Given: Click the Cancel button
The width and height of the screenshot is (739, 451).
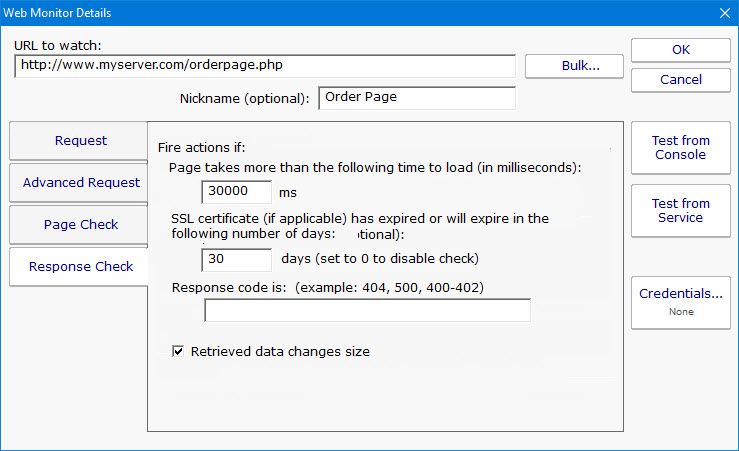Looking at the screenshot, I should (680, 79).
